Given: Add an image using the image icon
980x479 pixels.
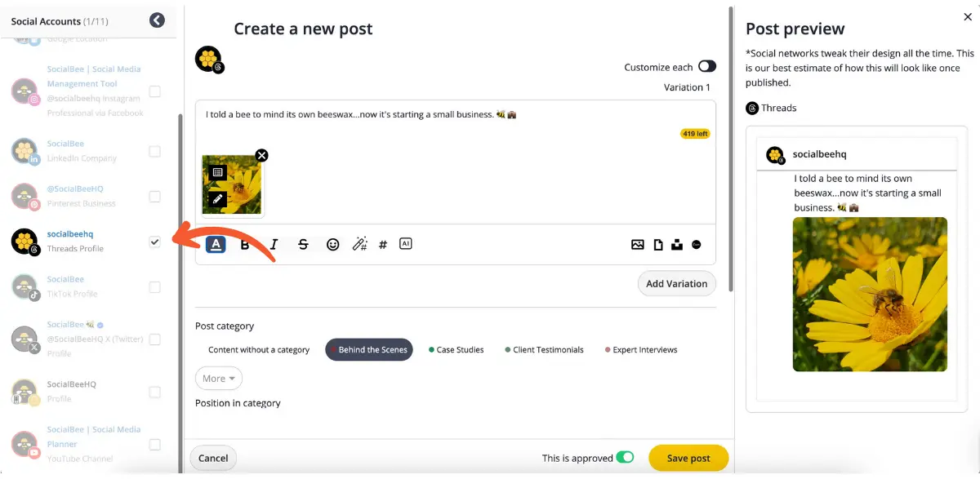Looking at the screenshot, I should pos(638,243).
